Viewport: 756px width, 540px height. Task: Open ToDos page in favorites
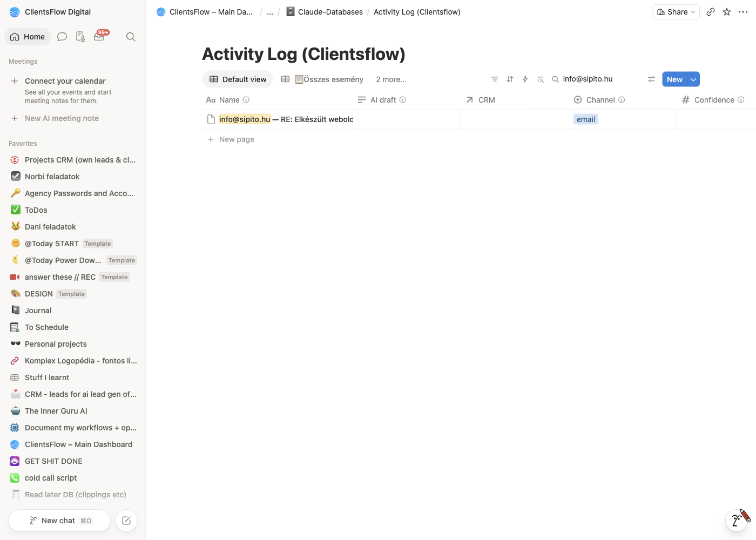(x=73, y=210)
